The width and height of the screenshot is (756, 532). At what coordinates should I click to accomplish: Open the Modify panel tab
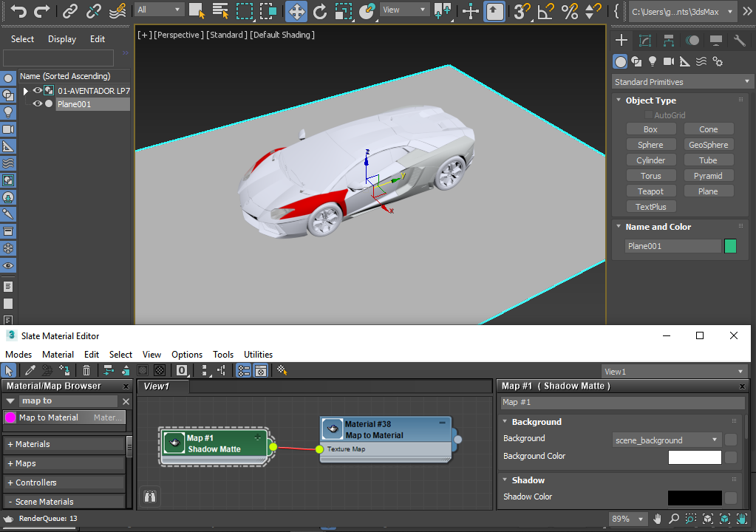coord(645,41)
